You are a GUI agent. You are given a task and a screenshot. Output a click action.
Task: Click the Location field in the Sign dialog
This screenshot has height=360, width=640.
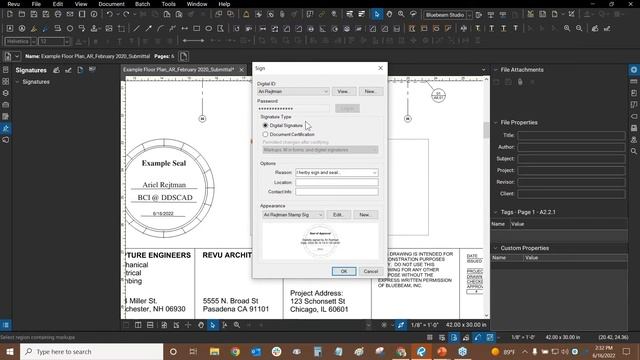pyautogui.click(x=337, y=182)
